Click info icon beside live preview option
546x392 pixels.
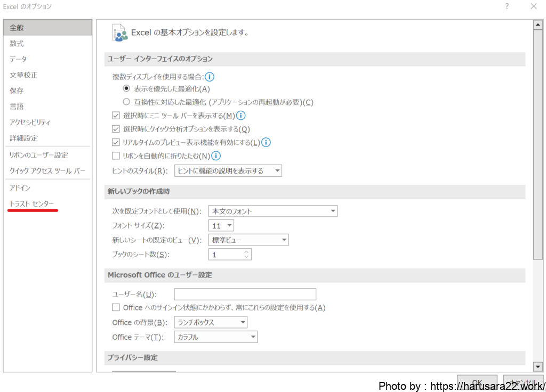point(266,142)
